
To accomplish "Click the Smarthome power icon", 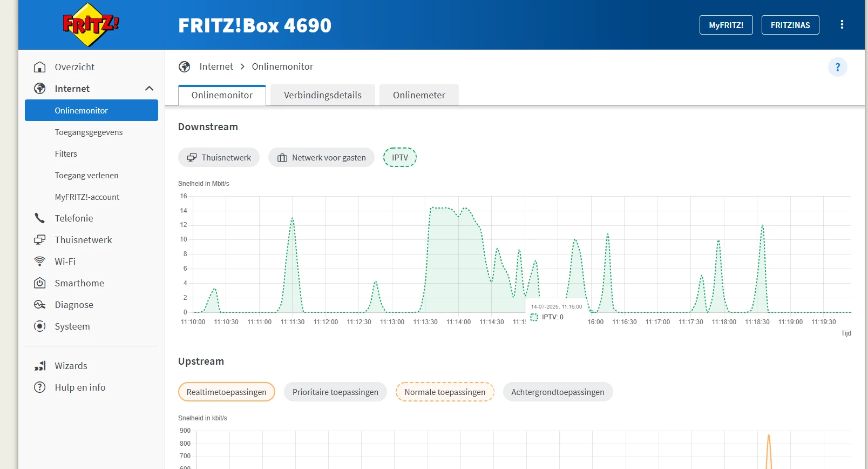I will coord(39,283).
